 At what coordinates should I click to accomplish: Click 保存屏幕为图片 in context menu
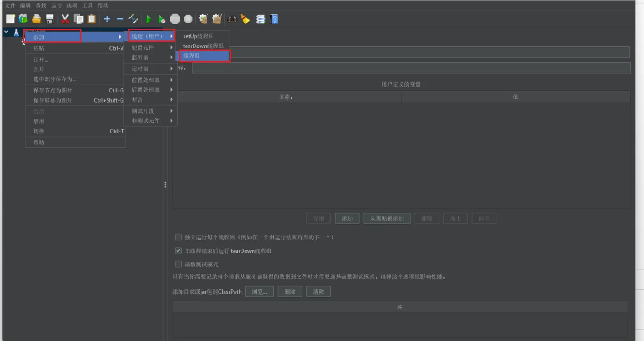(75, 100)
